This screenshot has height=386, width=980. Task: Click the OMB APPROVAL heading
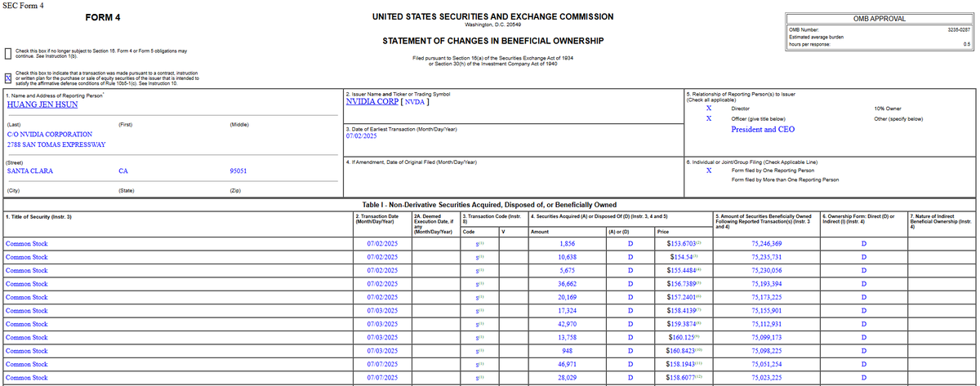880,18
